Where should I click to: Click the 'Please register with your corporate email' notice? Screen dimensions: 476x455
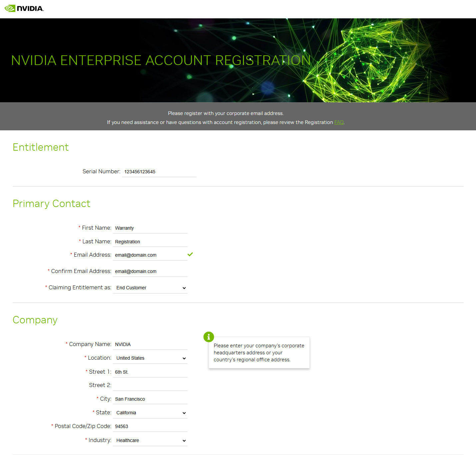click(226, 113)
